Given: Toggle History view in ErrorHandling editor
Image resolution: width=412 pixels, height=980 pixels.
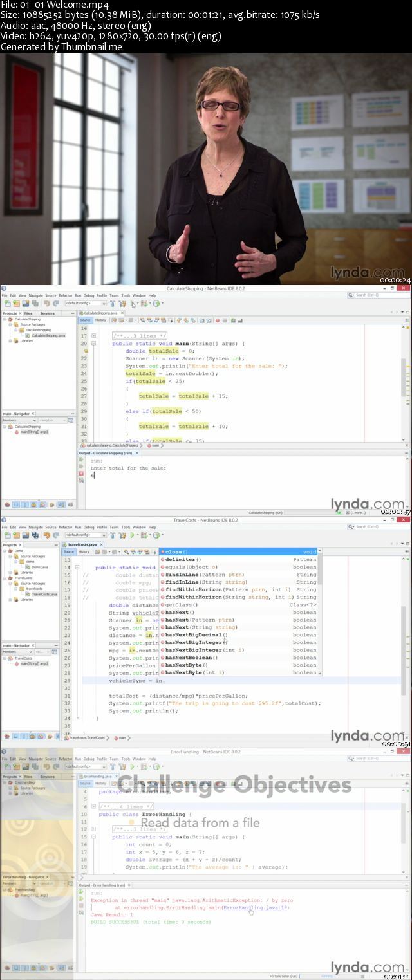Looking at the screenshot, I should (x=101, y=783).
